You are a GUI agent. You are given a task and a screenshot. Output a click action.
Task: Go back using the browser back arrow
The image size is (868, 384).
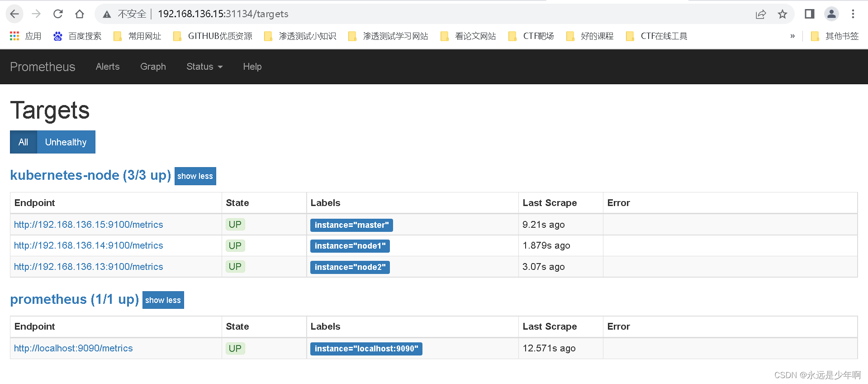click(x=14, y=14)
